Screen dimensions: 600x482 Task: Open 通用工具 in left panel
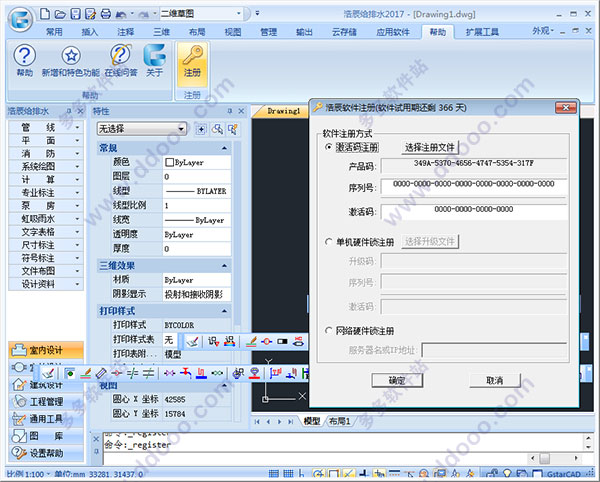[46, 419]
